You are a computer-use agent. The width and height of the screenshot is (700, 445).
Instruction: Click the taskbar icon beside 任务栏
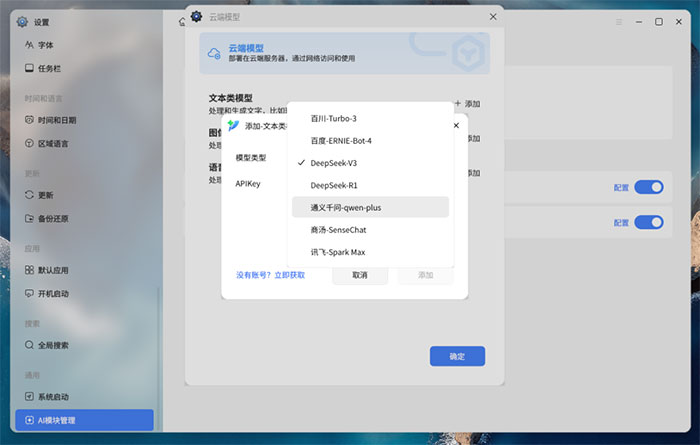click(x=29, y=68)
